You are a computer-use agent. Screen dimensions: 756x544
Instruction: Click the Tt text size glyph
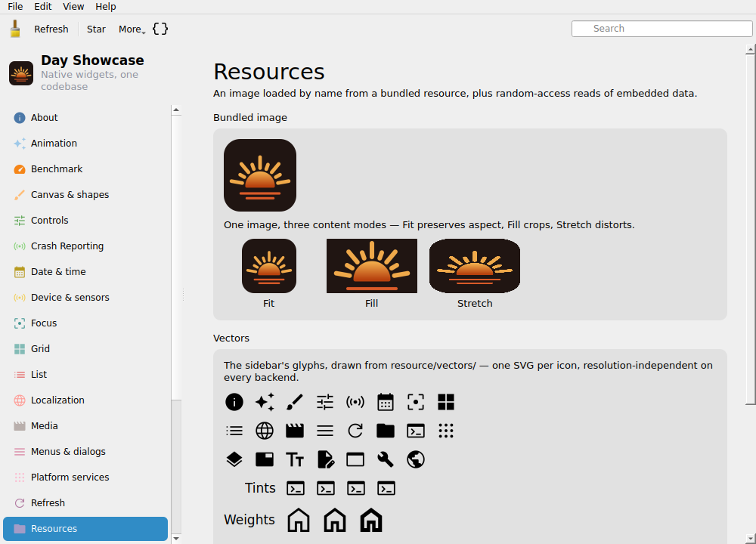click(x=295, y=459)
